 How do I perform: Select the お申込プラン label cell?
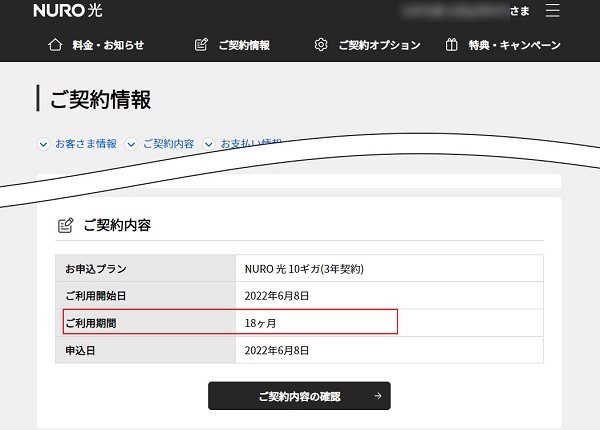pos(145,269)
